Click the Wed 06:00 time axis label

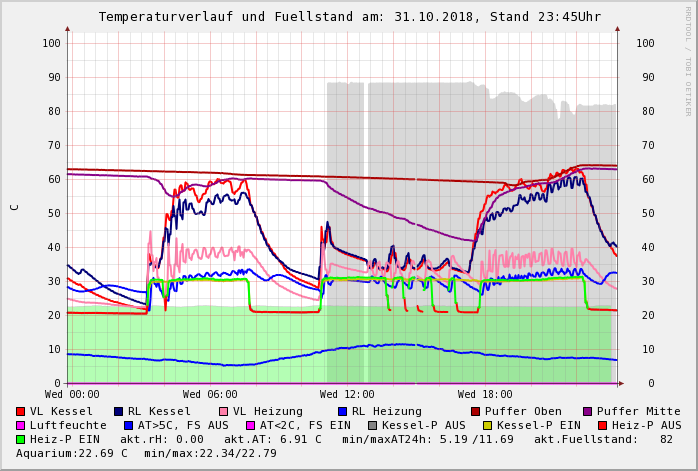coord(210,395)
